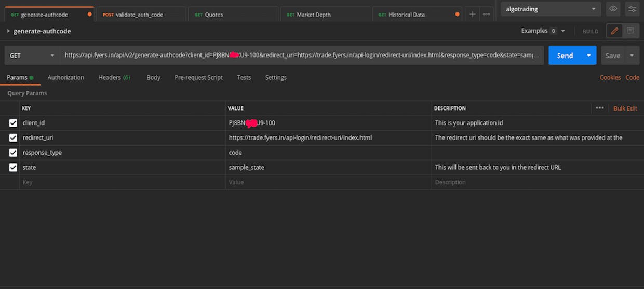The image size is (644, 289).
Task: Click the client_id key cell
Action: point(122,123)
